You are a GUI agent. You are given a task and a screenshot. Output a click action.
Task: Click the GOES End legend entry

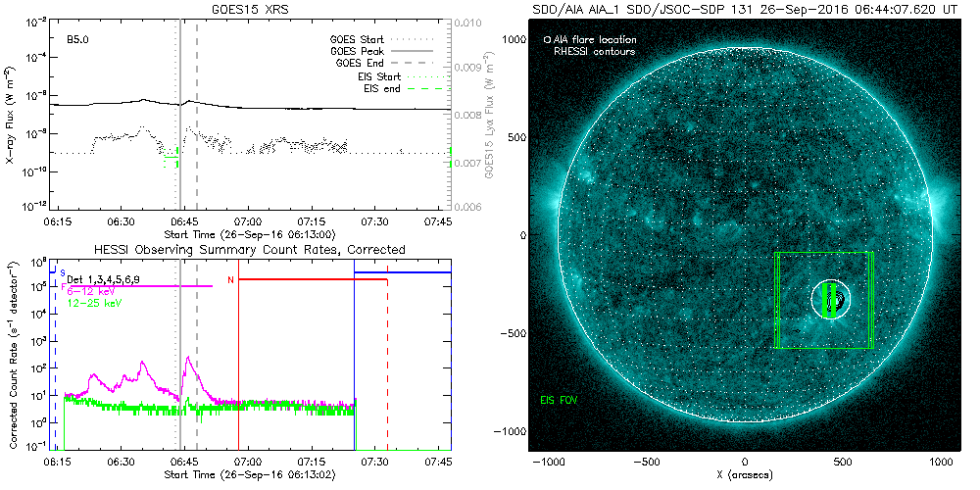(x=363, y=62)
